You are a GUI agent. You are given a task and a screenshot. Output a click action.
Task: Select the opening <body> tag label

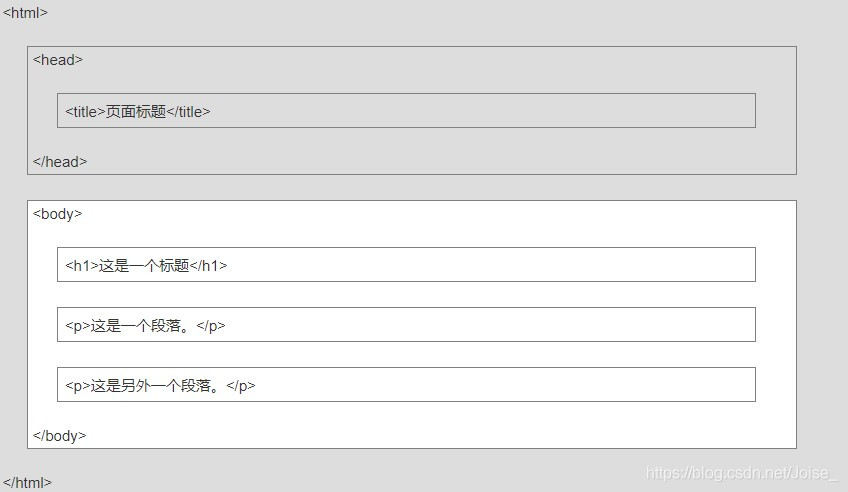click(58, 214)
